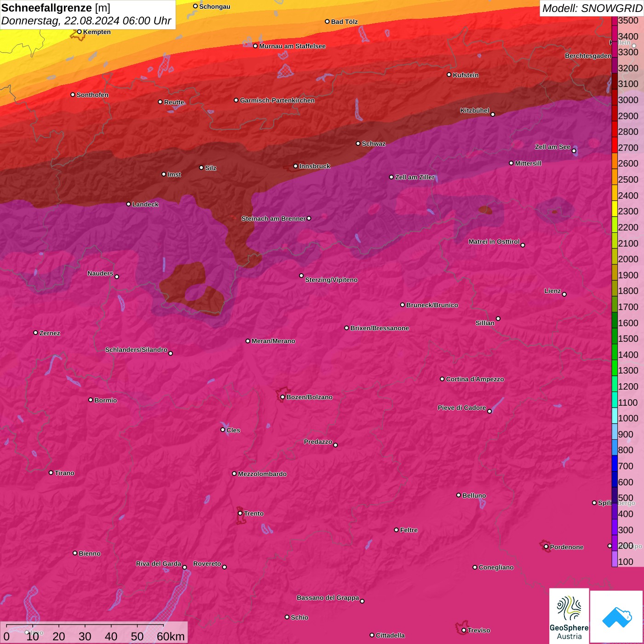Click the Treviso city marker
The height and width of the screenshot is (644, 644).
(464, 630)
